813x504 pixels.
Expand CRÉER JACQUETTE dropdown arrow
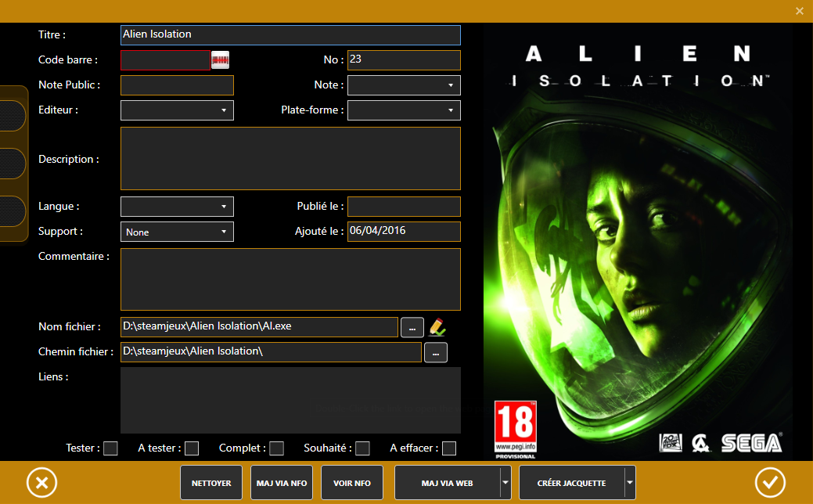630,483
